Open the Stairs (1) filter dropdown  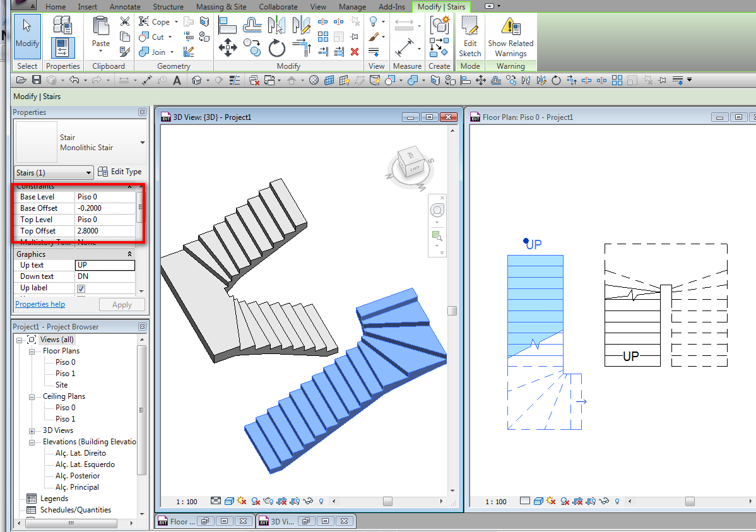tap(88, 173)
